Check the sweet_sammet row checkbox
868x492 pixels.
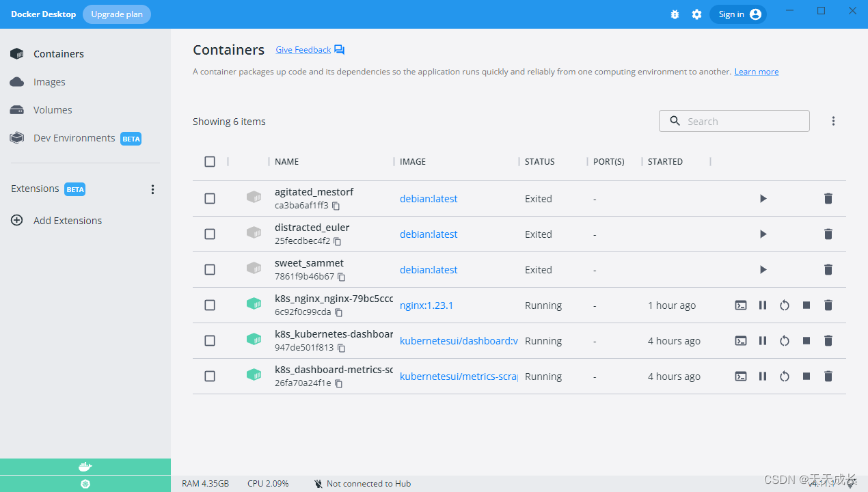pyautogui.click(x=210, y=270)
